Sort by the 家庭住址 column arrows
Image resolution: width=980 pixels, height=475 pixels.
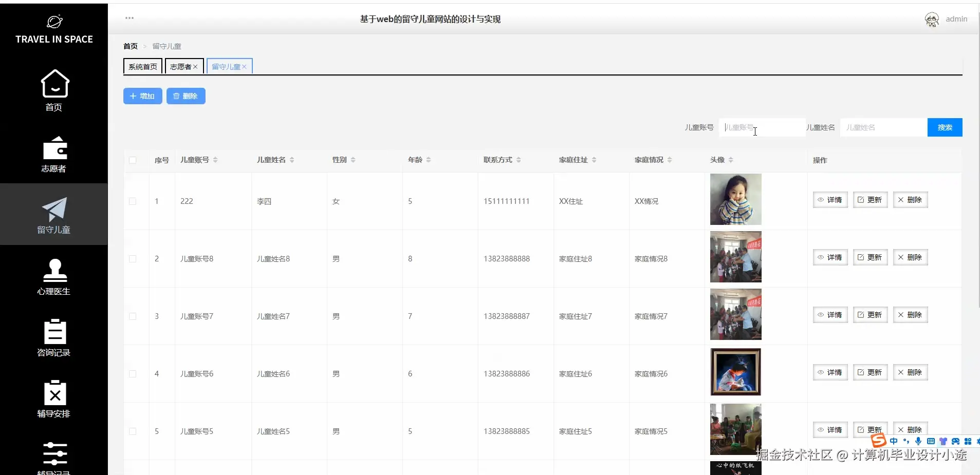click(594, 160)
